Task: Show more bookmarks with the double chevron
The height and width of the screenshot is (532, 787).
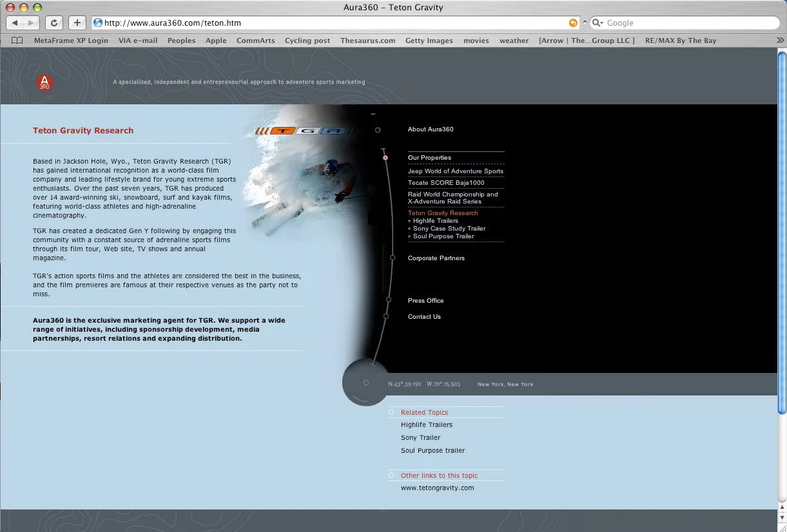Action: [x=780, y=41]
